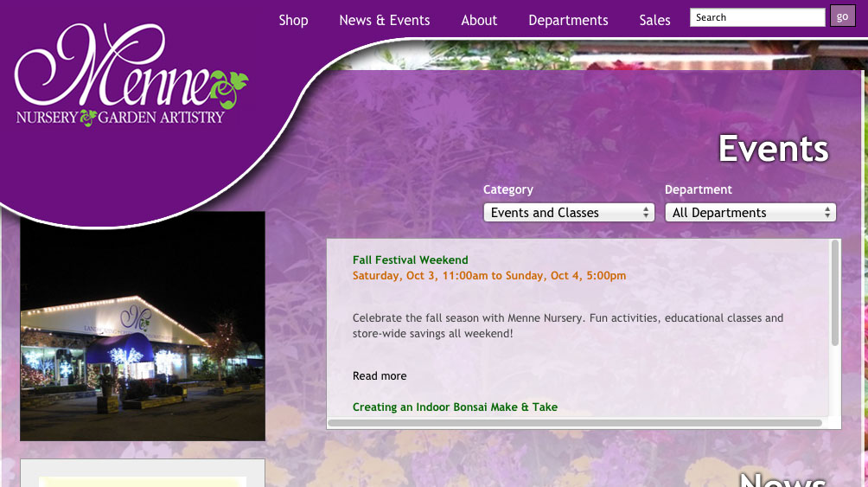Expand the All Departments dropdown
Screen dimensions: 868x487
(750, 213)
